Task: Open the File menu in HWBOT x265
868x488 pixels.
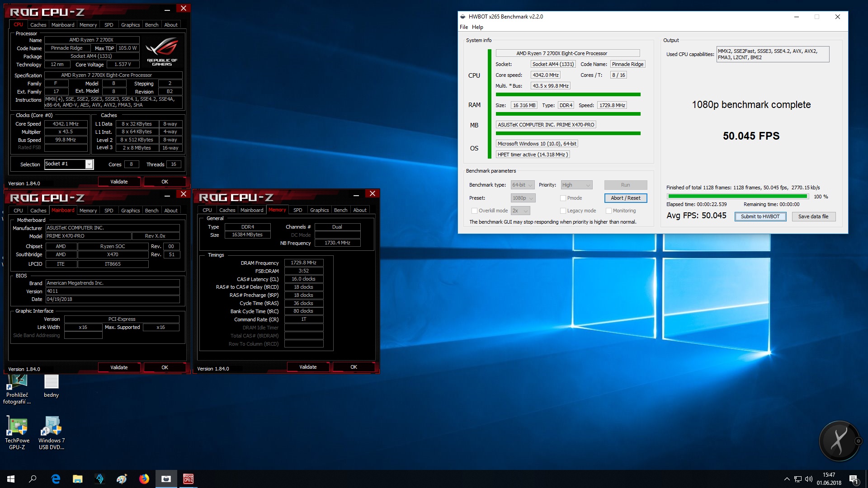Action: pos(464,27)
